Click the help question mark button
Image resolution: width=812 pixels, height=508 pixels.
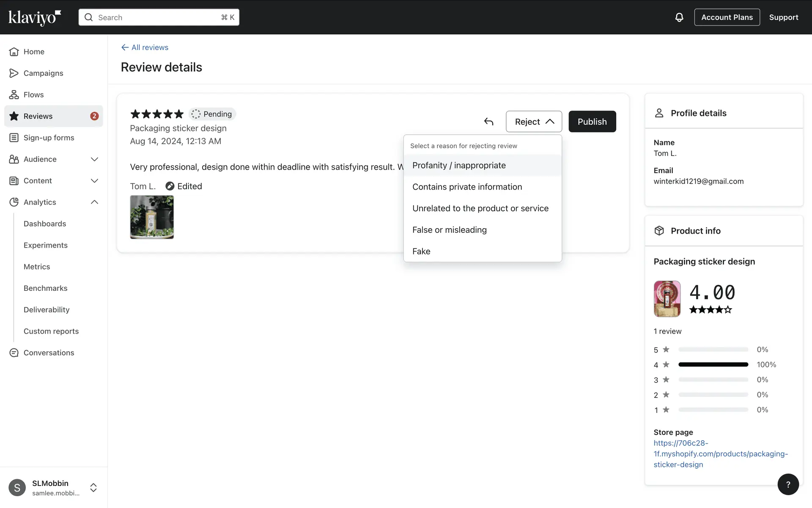(x=788, y=484)
